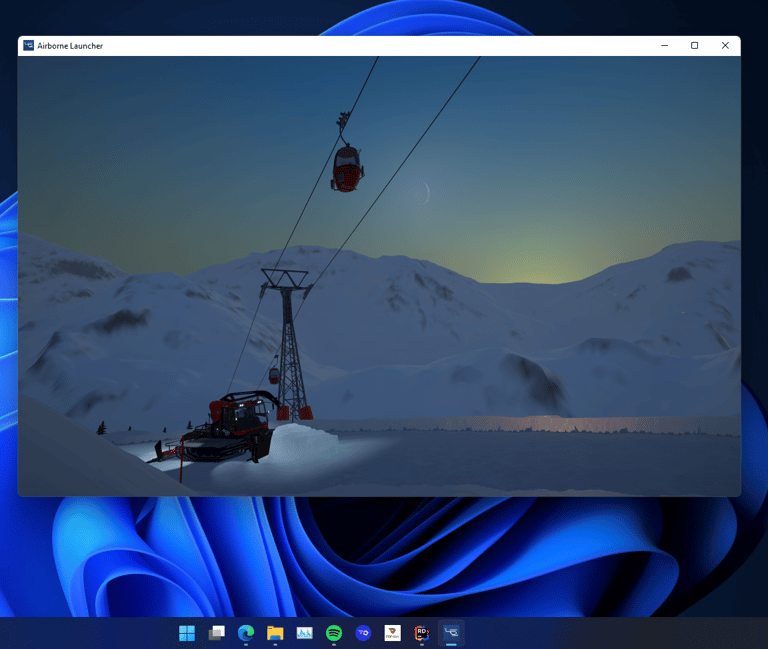Minimize the Airborne Launcher window

(x=665, y=46)
